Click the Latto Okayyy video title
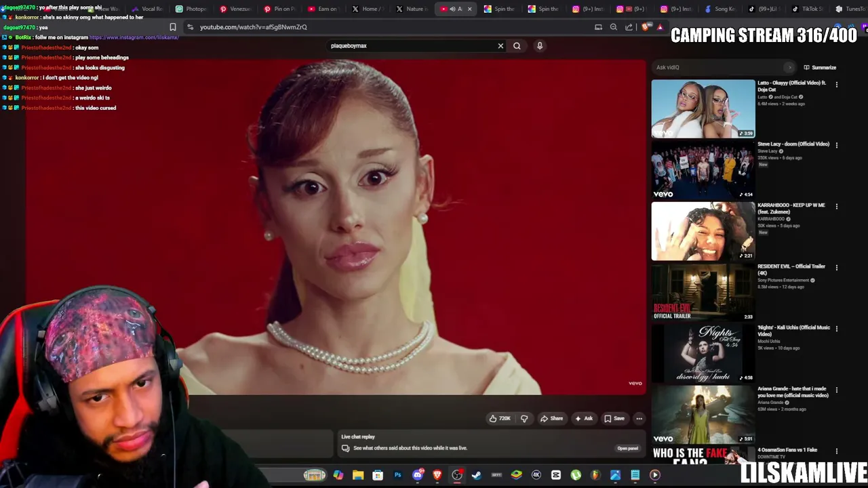The width and height of the screenshot is (868, 488). point(791,86)
